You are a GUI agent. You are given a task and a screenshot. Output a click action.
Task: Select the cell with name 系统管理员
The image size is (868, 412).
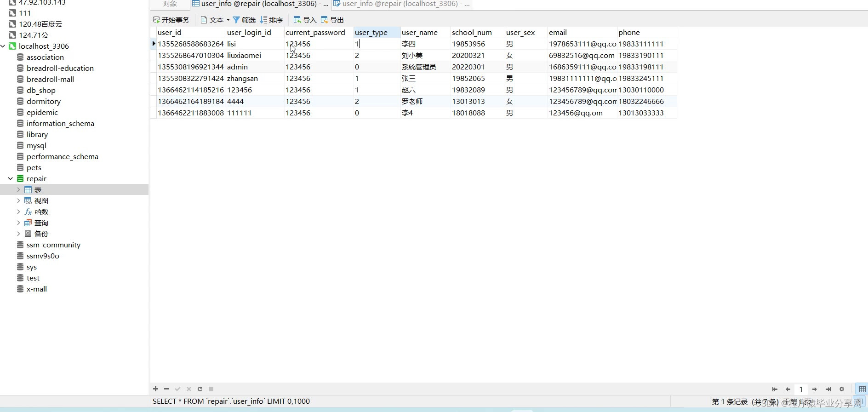[425, 67]
